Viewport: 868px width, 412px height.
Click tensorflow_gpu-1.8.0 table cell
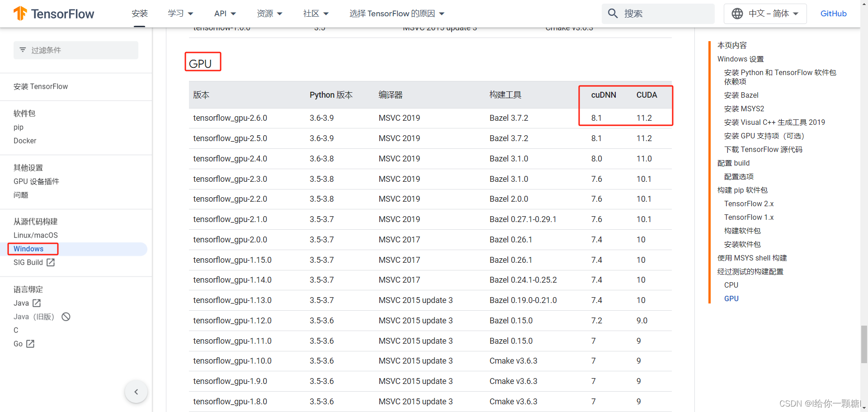coord(230,402)
